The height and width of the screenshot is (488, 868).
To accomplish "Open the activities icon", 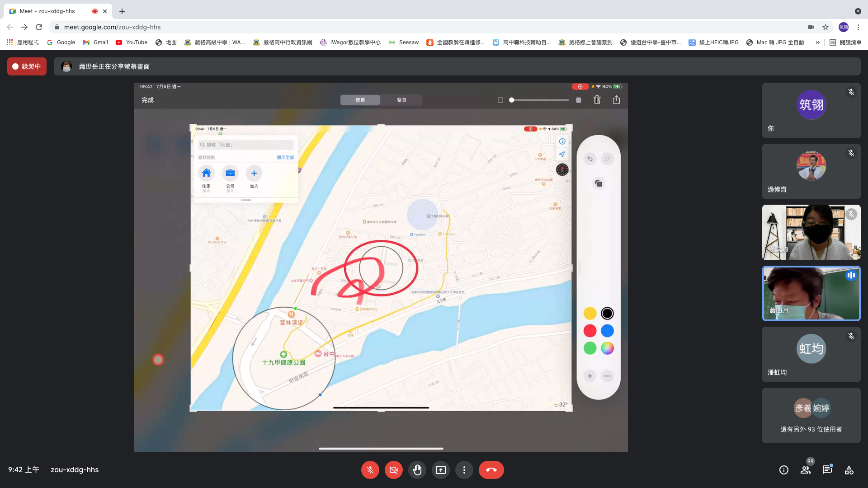I will [x=849, y=470].
